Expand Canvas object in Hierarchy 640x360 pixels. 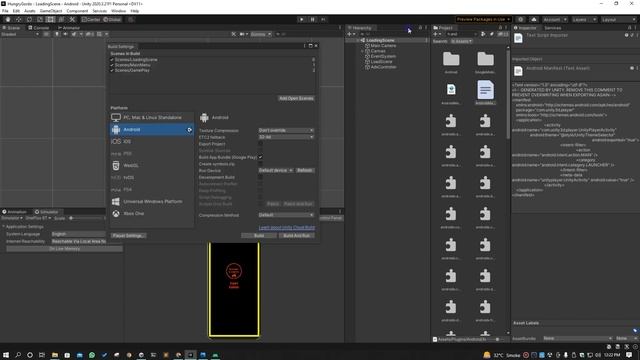(362, 51)
